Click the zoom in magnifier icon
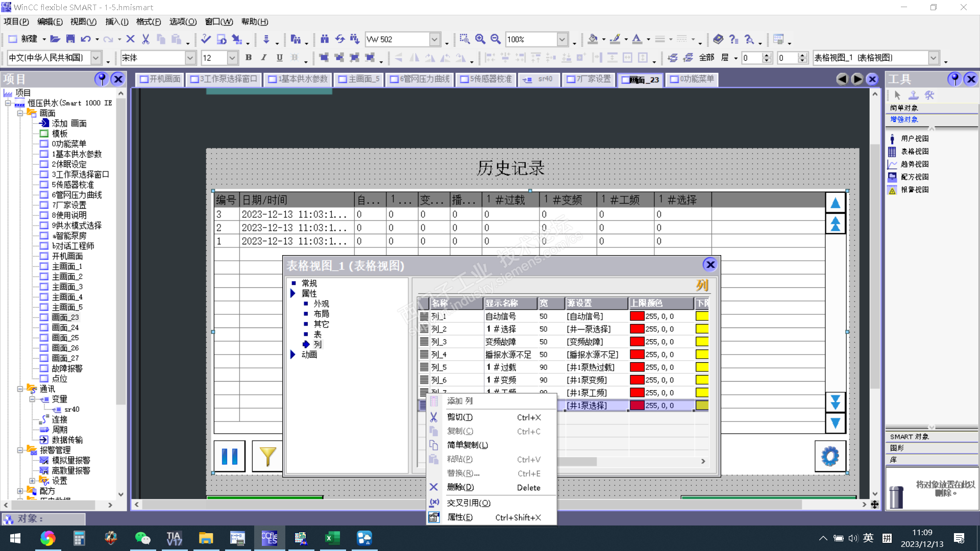 480,39
